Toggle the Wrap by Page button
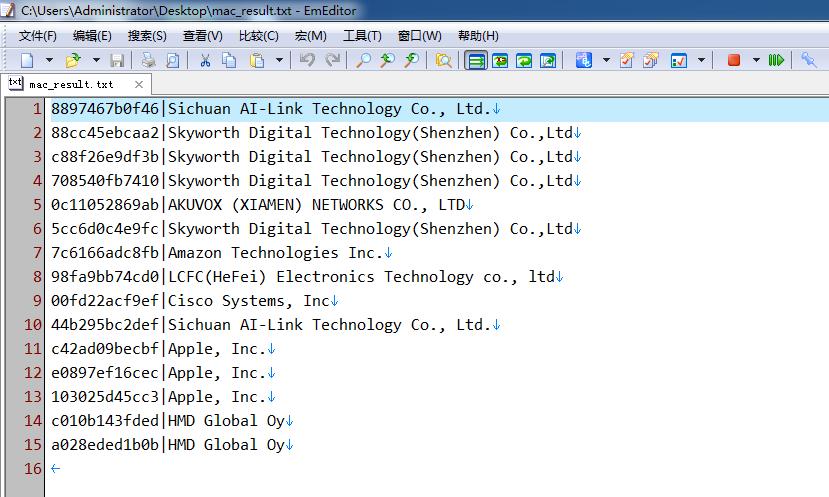829x497 pixels. pos(548,61)
